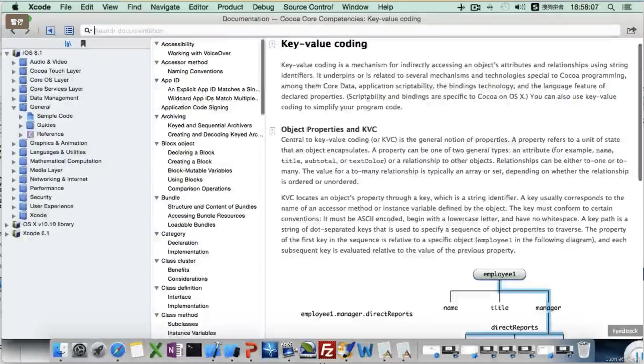The image size is (644, 364).
Task: Click the documentation table of contents icon
Action: coord(69,31)
